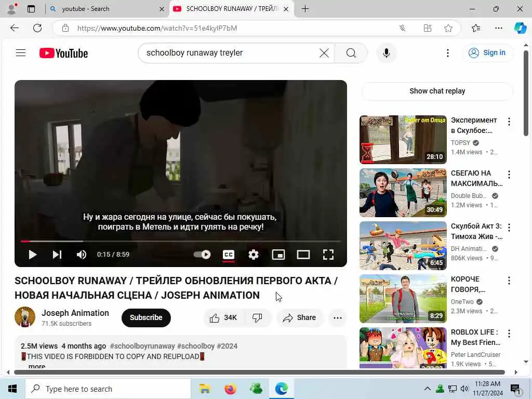Open options for Скулбой Акт 3 video
This screenshot has height=399, width=532.
click(509, 228)
